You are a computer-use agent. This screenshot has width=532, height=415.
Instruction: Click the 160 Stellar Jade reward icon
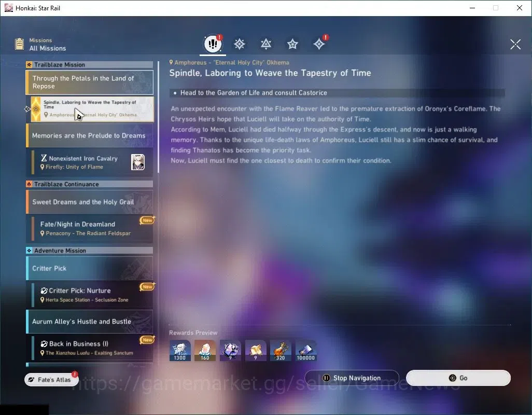(x=205, y=350)
